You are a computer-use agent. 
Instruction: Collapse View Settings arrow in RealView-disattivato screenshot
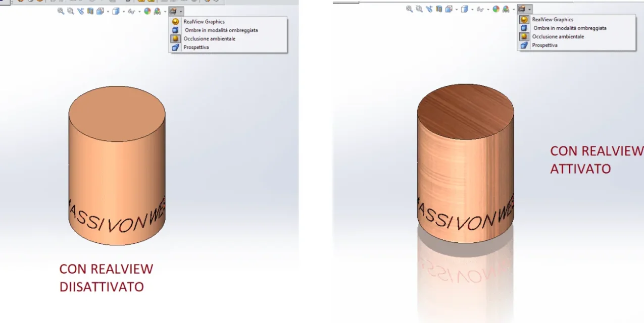coord(181,12)
